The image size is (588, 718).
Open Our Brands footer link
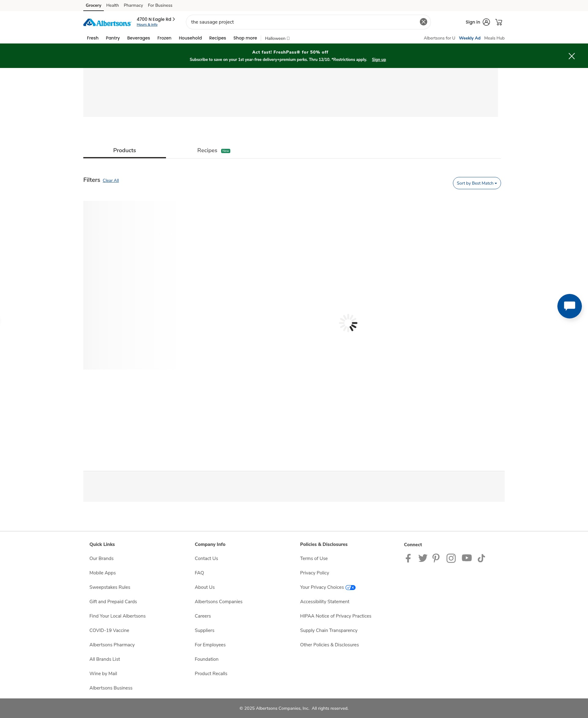pyautogui.click(x=101, y=558)
